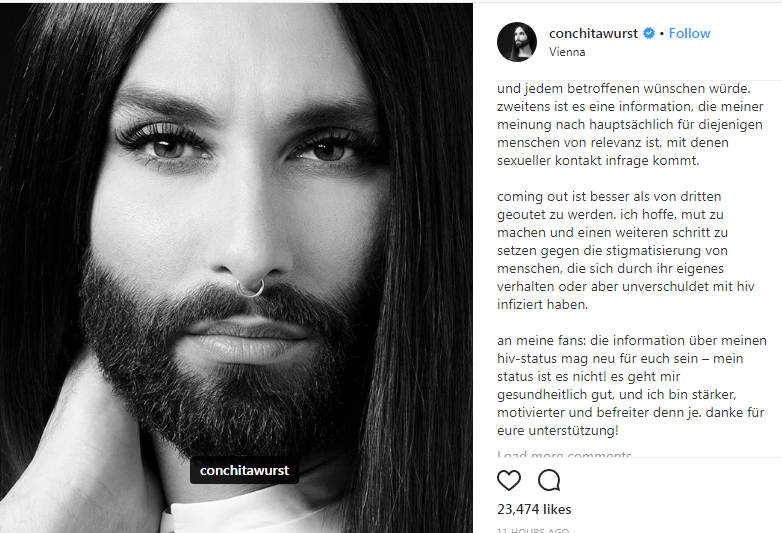The height and width of the screenshot is (533, 782).
Task: Click the paragraph starting 'coming out ist besser'
Action: [625, 250]
